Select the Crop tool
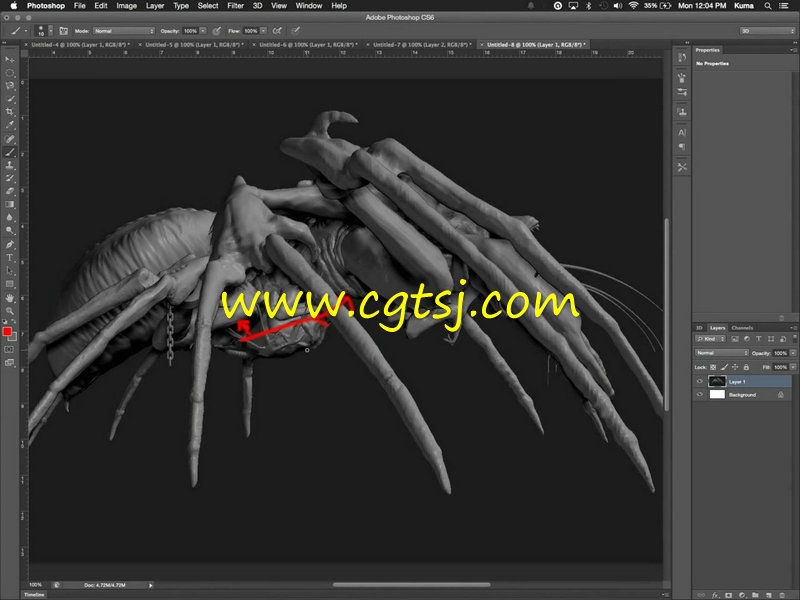800x600 pixels. (9, 112)
